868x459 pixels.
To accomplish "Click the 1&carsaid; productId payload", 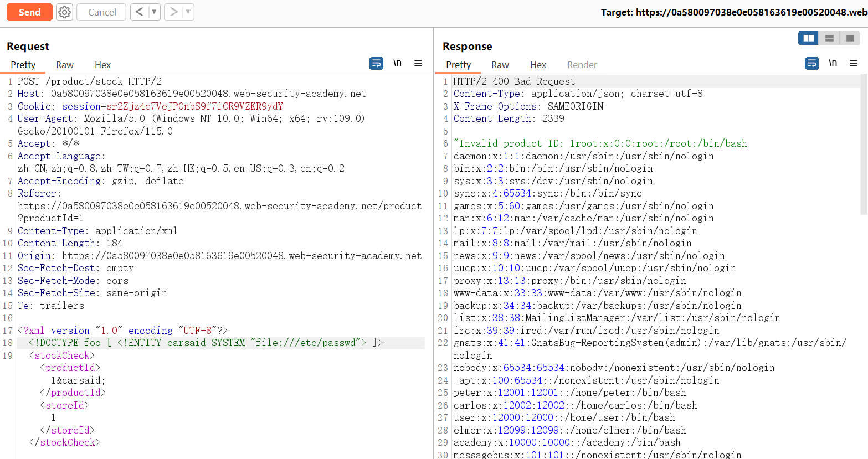I will 78,380.
